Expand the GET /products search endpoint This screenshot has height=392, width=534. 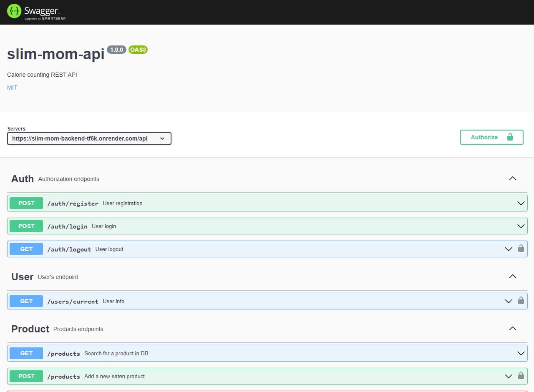[521, 353]
